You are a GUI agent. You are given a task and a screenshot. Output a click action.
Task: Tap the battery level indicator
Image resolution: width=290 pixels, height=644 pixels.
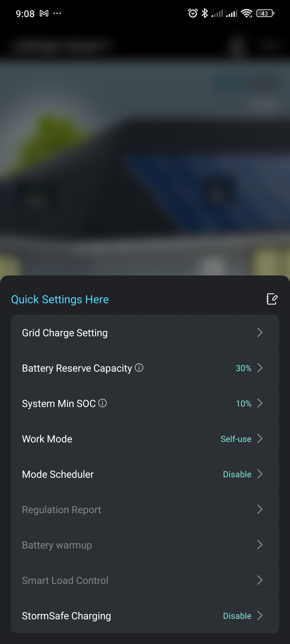(x=265, y=13)
